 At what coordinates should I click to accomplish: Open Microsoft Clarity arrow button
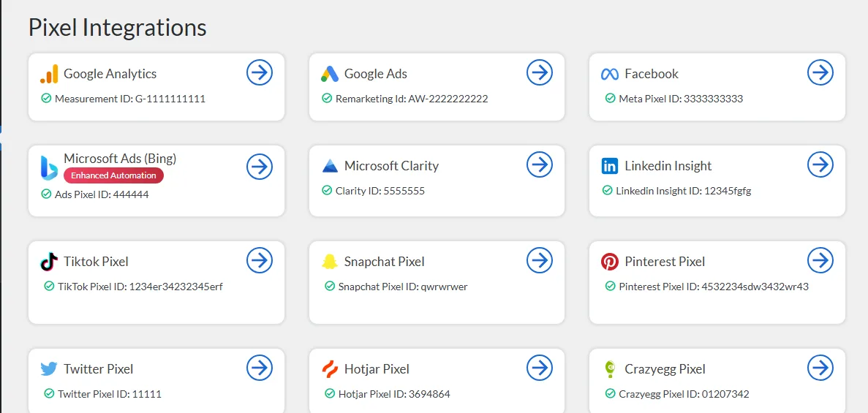pyautogui.click(x=540, y=164)
